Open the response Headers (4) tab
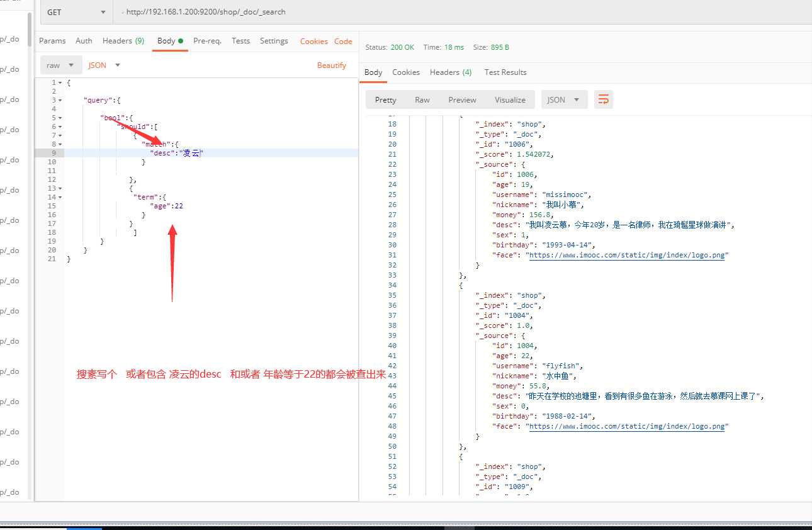Viewport: 812px width, 530px height. click(x=451, y=72)
